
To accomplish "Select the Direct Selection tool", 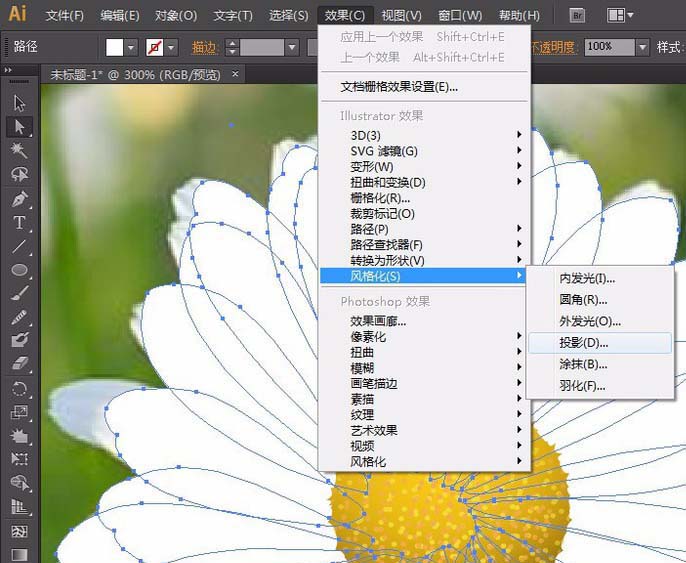I will [19, 126].
